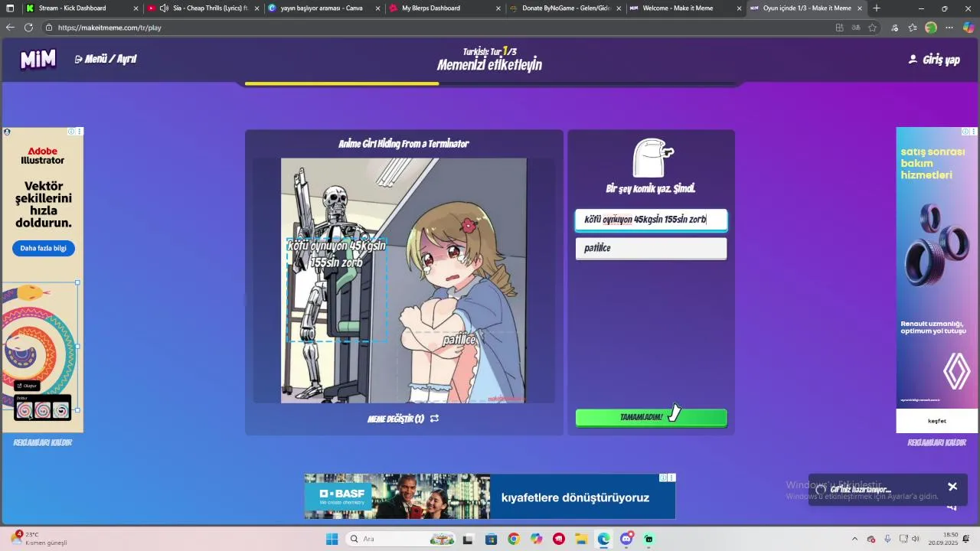Click the taskbar search box Ara
The width and height of the screenshot is (980, 551).
pyautogui.click(x=400, y=539)
